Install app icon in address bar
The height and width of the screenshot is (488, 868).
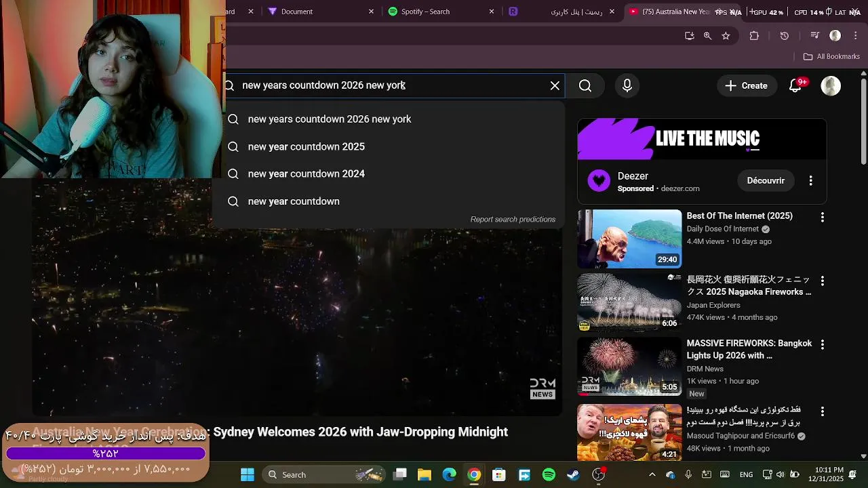(x=690, y=36)
